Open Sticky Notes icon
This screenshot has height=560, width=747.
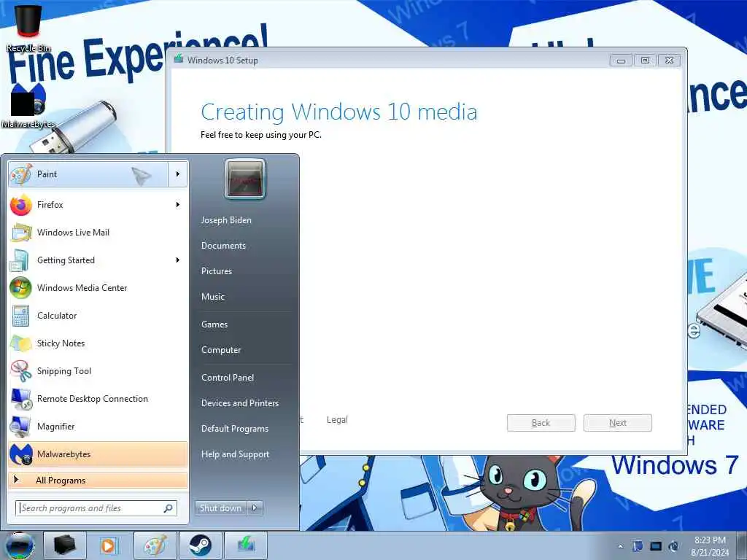tap(21, 343)
